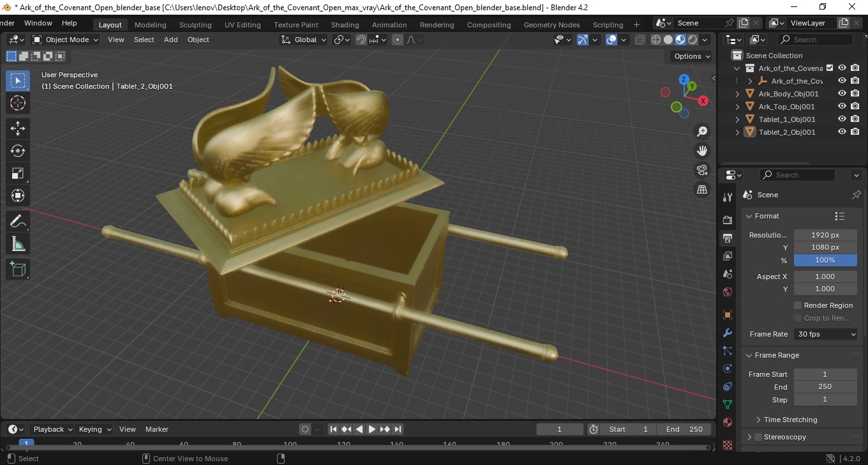Choose the Annotate tool

click(x=18, y=222)
